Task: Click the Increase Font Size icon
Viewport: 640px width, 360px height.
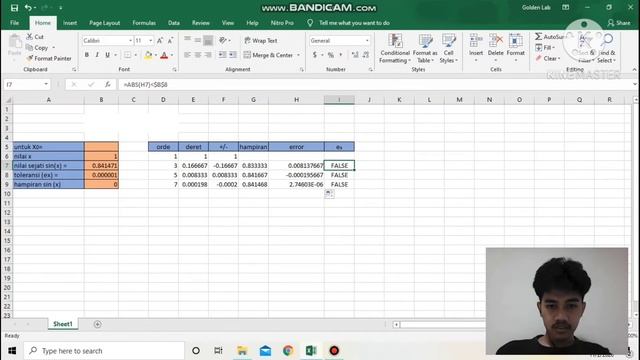Action: tap(160, 40)
